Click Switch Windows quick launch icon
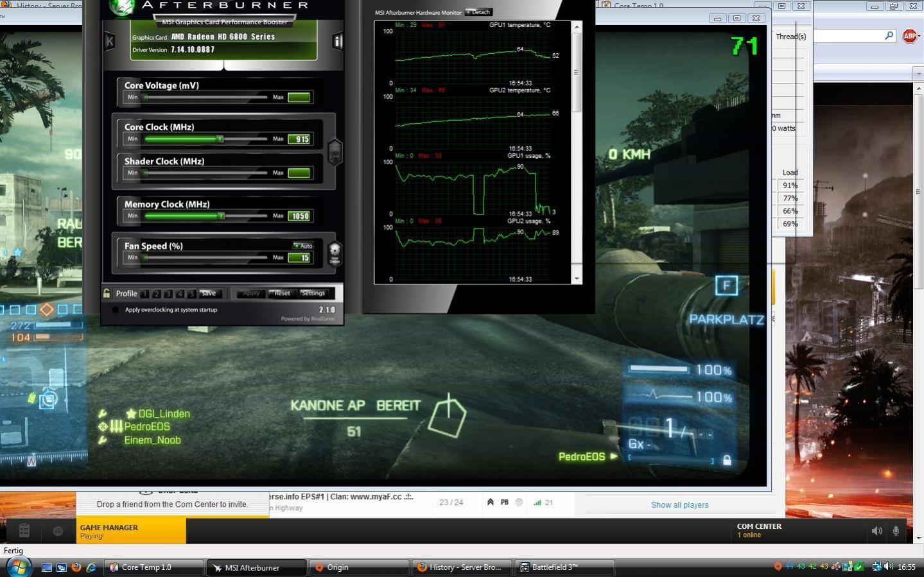The width and height of the screenshot is (924, 577). click(x=61, y=567)
